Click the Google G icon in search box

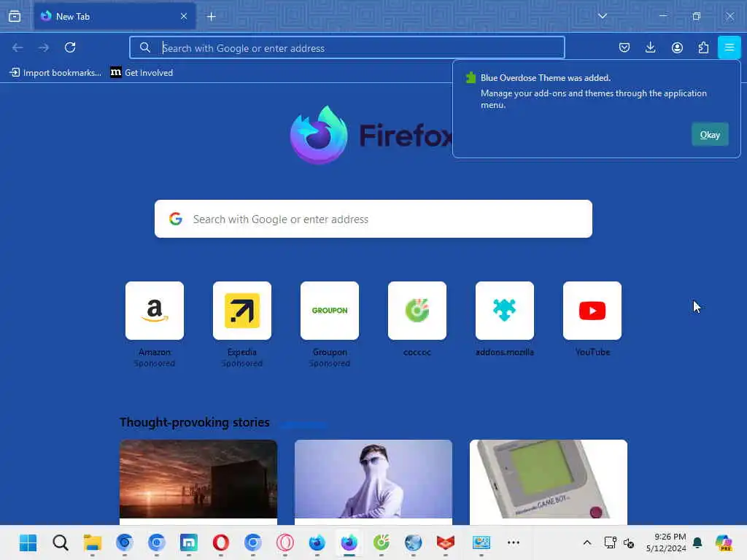[x=176, y=219]
